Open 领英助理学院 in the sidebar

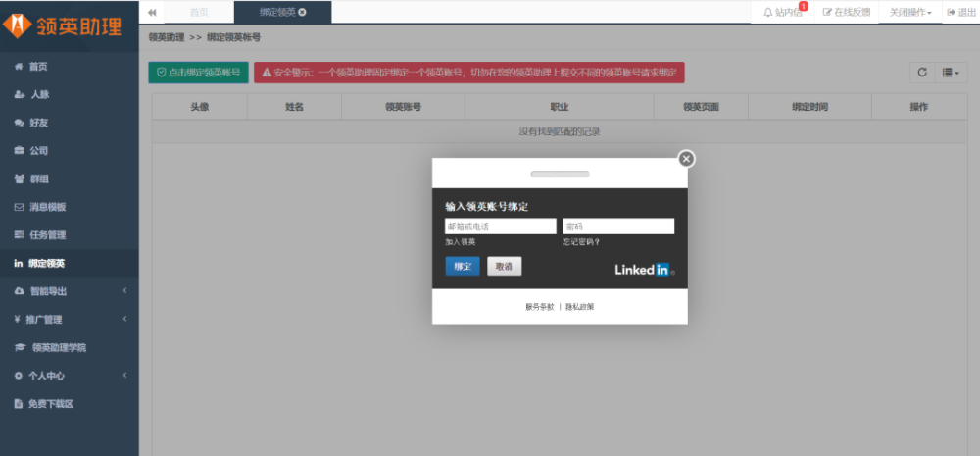pos(70,348)
